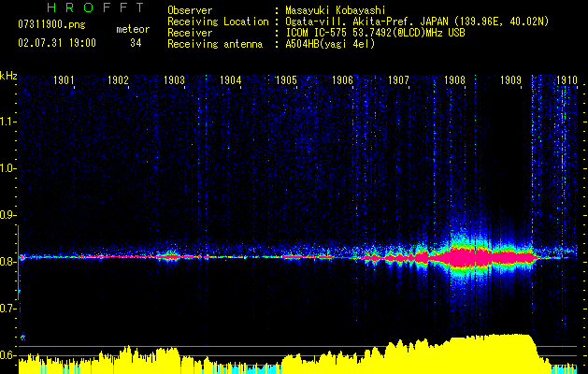Click the meteor count value 34
Screen dimensions: 588x374
click(x=136, y=43)
